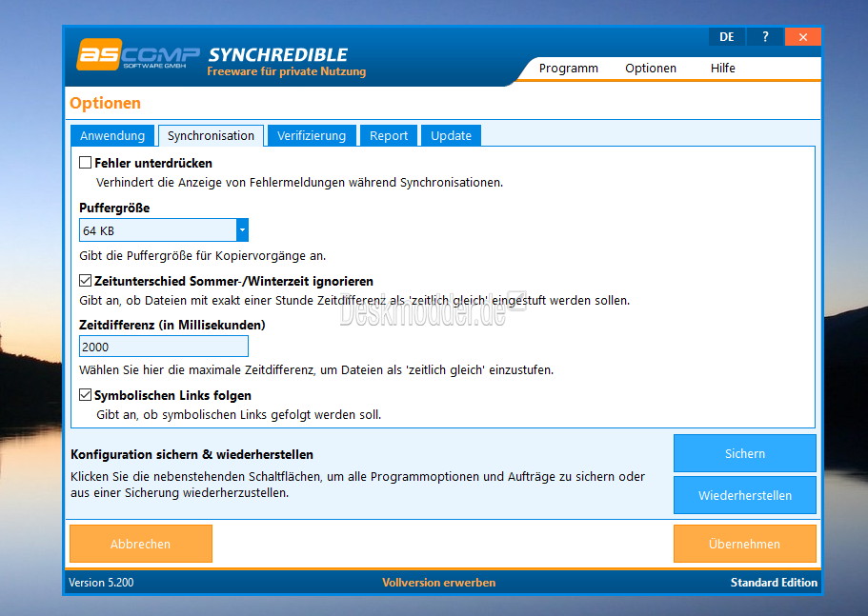This screenshot has height=616, width=868.
Task: Select the Synchronisation tab
Action: pyautogui.click(x=211, y=135)
